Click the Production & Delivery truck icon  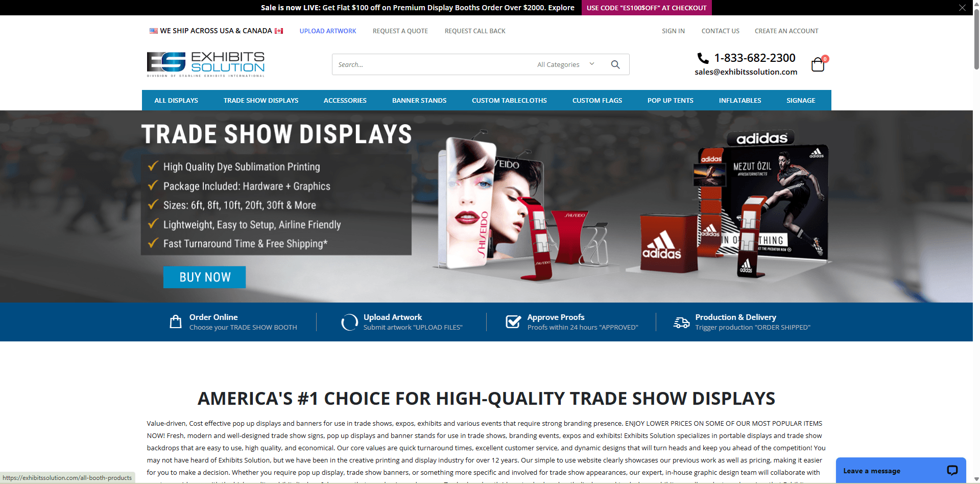coord(681,322)
